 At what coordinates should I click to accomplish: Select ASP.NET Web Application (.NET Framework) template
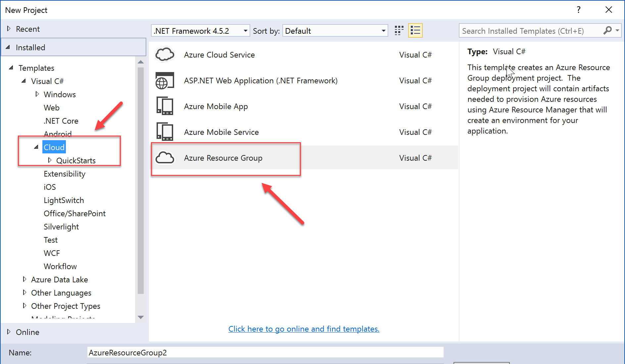[304, 81]
